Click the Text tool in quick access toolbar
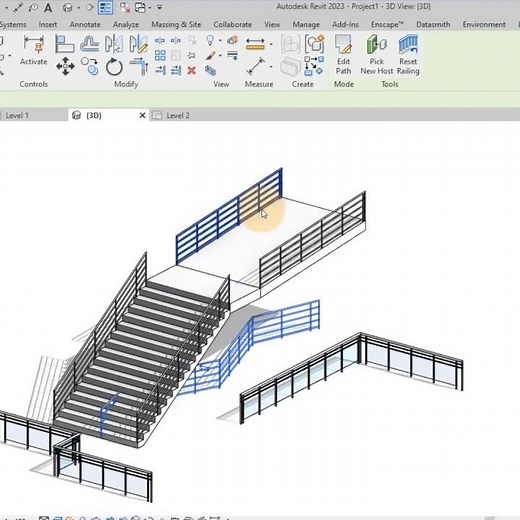Viewport: 520px width, 520px height. 48,8
